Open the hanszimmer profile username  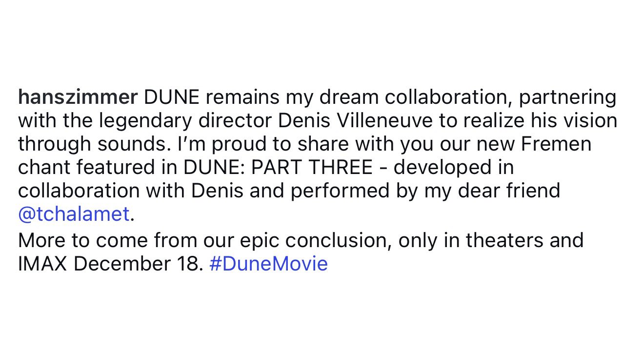point(78,97)
